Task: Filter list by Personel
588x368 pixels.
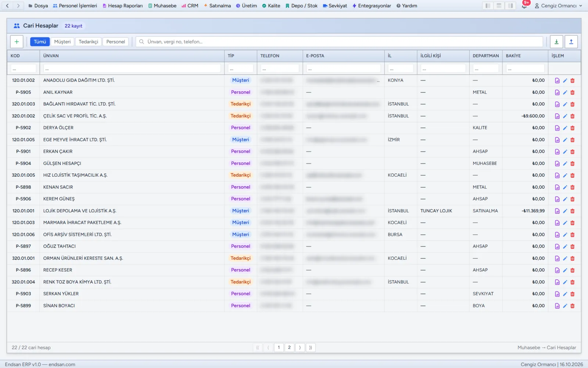Action: click(x=115, y=42)
